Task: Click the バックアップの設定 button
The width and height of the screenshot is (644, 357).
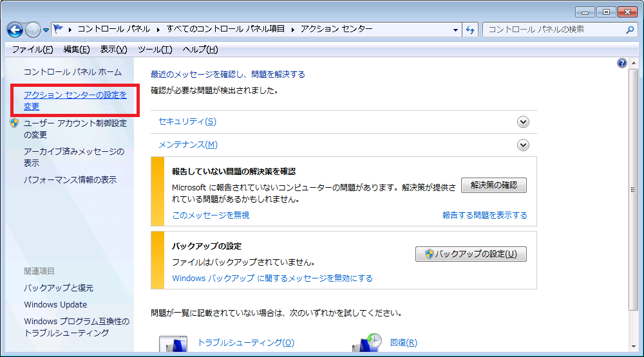Action: [471, 253]
